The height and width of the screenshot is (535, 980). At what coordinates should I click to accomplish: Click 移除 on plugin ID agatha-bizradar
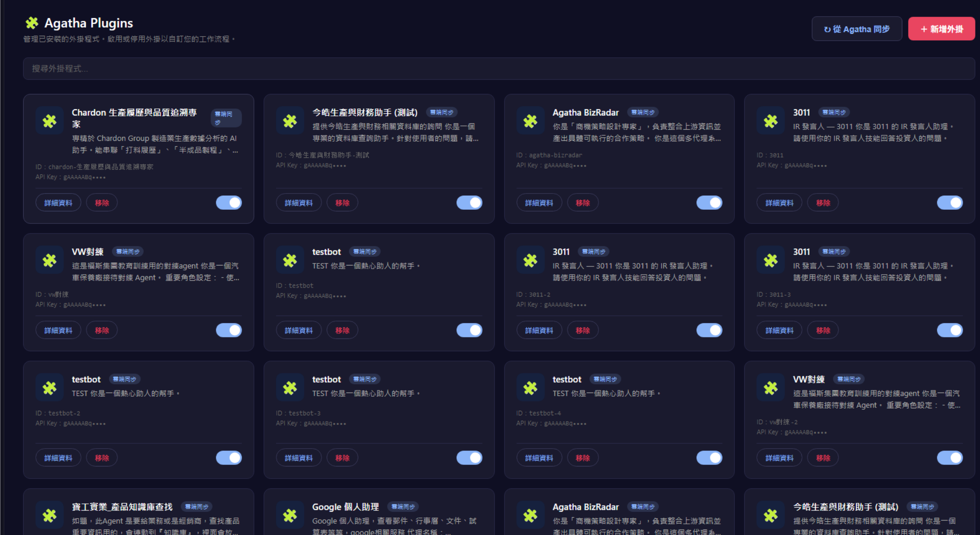click(583, 203)
